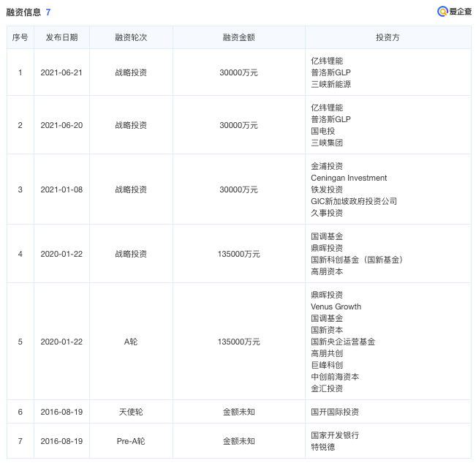Image resolution: width=476 pixels, height=463 pixels.
Task: Click 2016-08-19 in the 天使轮 row
Action: pyautogui.click(x=61, y=412)
